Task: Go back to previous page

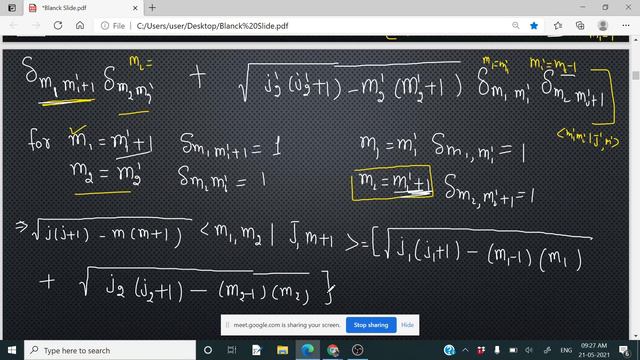Action: click(x=13, y=26)
